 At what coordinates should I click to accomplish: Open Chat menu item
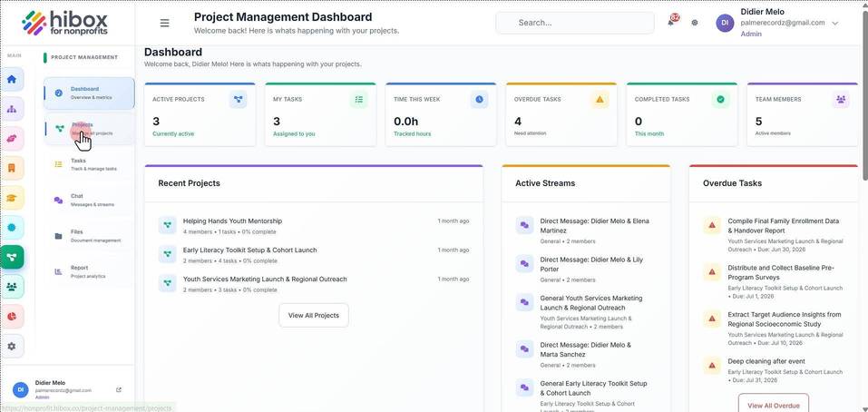(89, 201)
